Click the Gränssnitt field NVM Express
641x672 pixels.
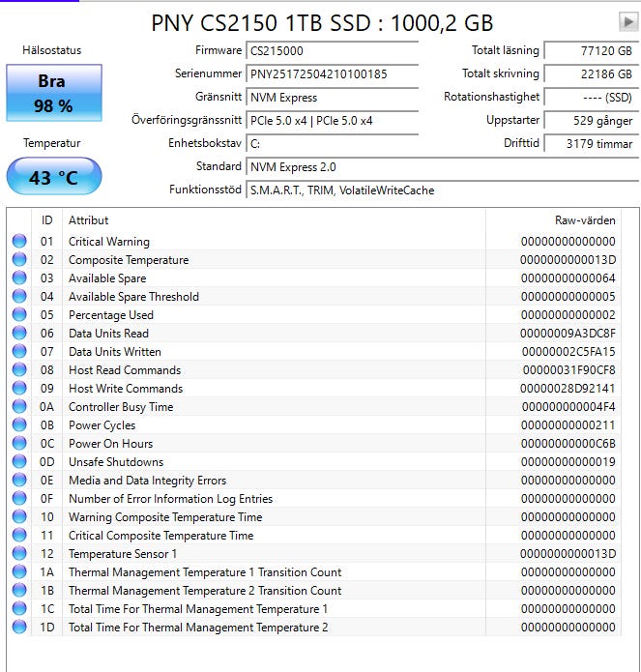pos(332,98)
